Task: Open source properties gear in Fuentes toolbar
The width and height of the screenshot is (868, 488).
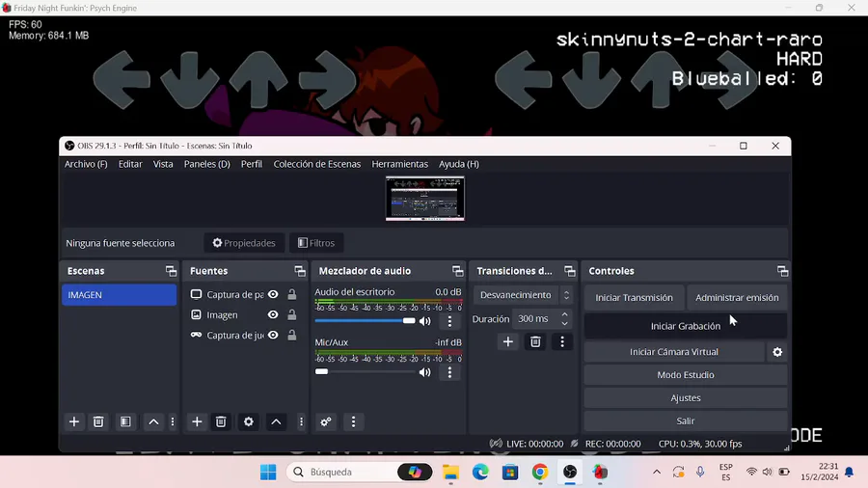Action: (249, 421)
